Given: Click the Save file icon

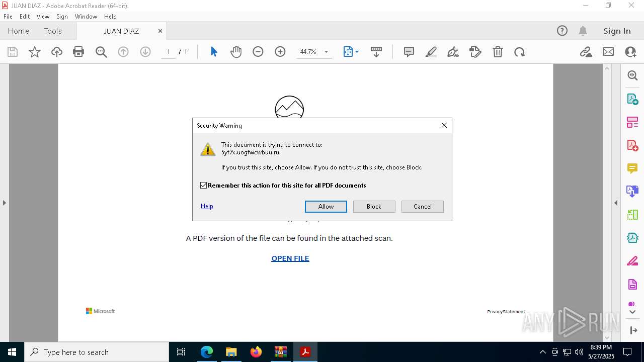Looking at the screenshot, I should 13,52.
